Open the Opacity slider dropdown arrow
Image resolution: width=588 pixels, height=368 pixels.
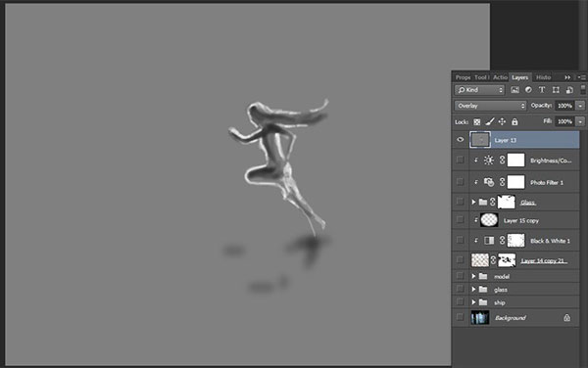[x=580, y=106]
